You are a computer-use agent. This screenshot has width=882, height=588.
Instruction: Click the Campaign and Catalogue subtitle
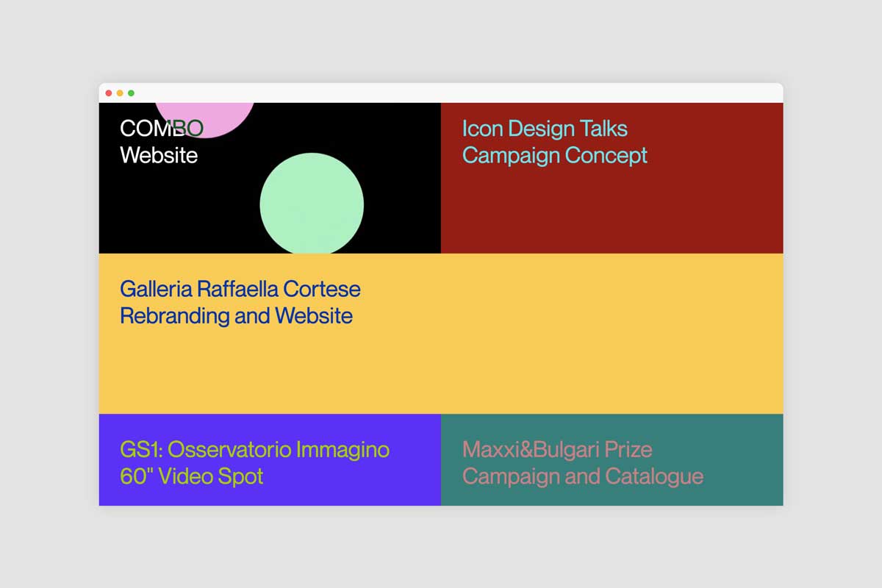583,476
